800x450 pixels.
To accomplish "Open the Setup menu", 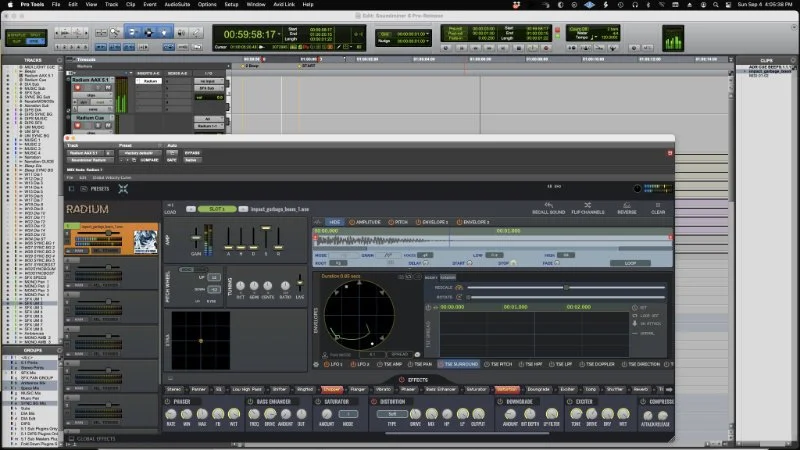I will click(231, 5).
